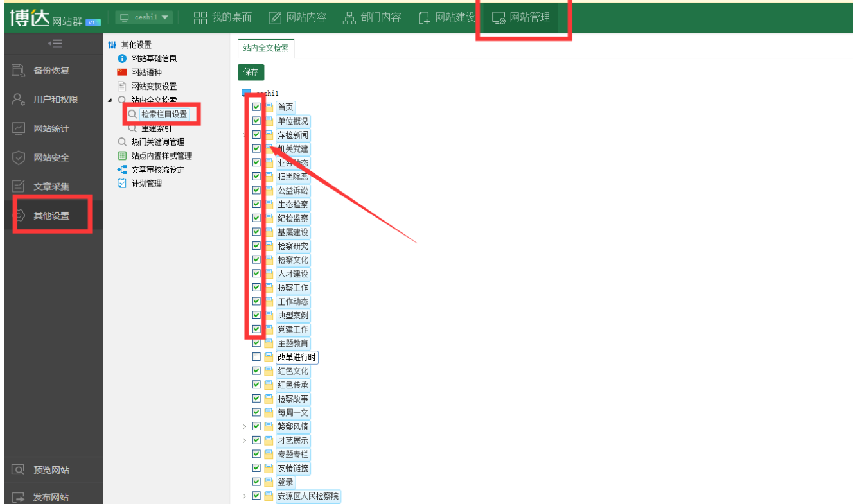Screen dimensions: 857x504
Task: Uncheck the 首页 column checkbox
Action: click(x=256, y=107)
